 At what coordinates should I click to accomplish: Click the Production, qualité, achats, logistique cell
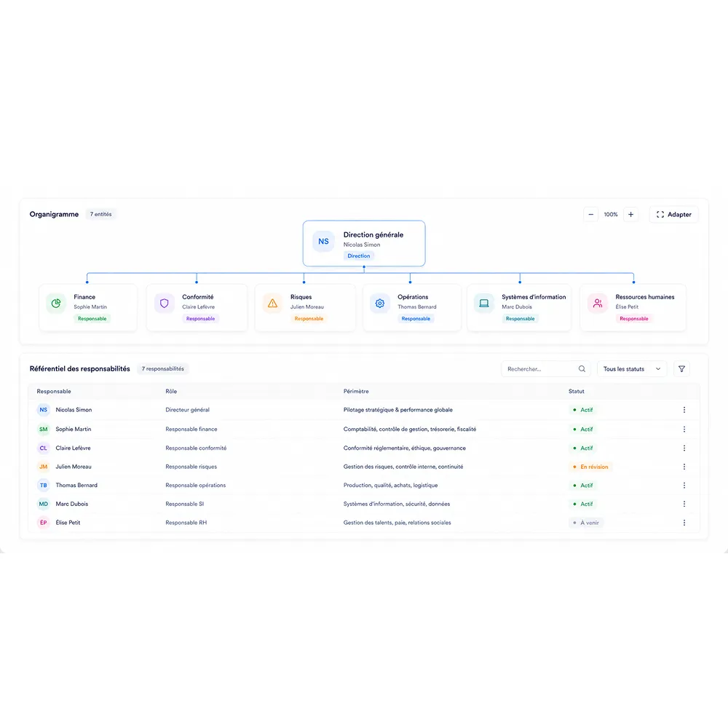click(x=390, y=485)
